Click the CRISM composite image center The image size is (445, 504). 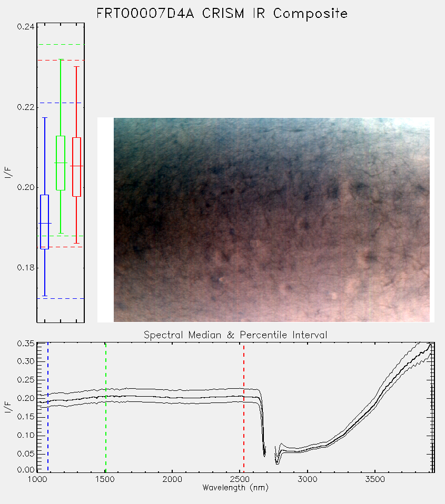pos(272,220)
